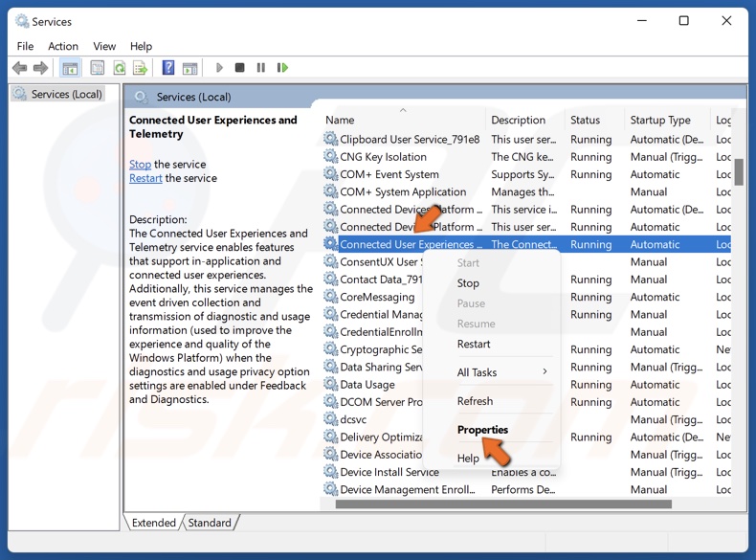
Task: Switch to the Standard tab
Action: click(210, 523)
